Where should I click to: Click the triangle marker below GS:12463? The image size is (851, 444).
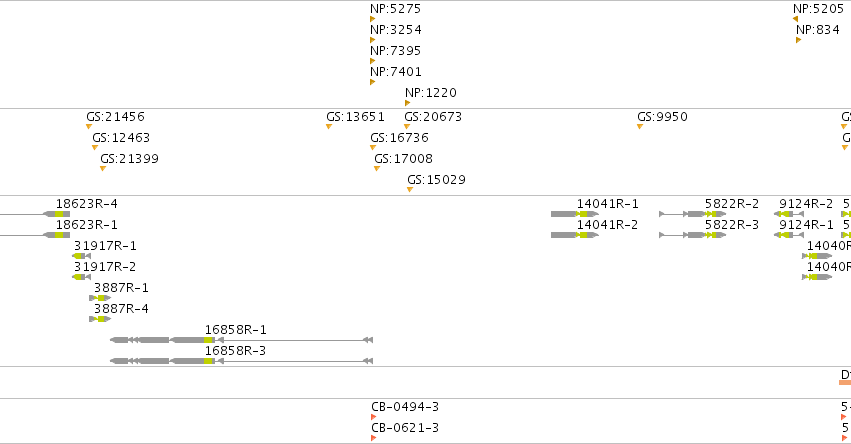95,148
